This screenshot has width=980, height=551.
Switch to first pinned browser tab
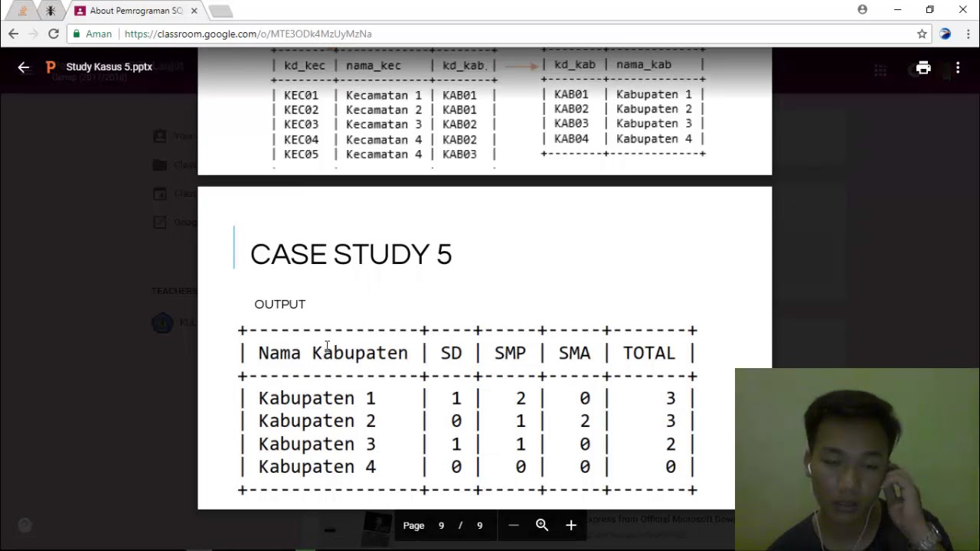pos(22,11)
